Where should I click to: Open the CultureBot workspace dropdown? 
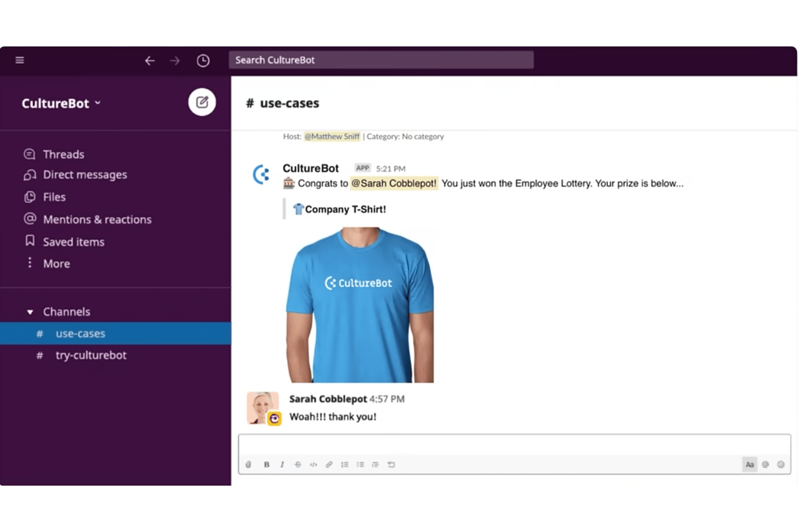(x=61, y=103)
